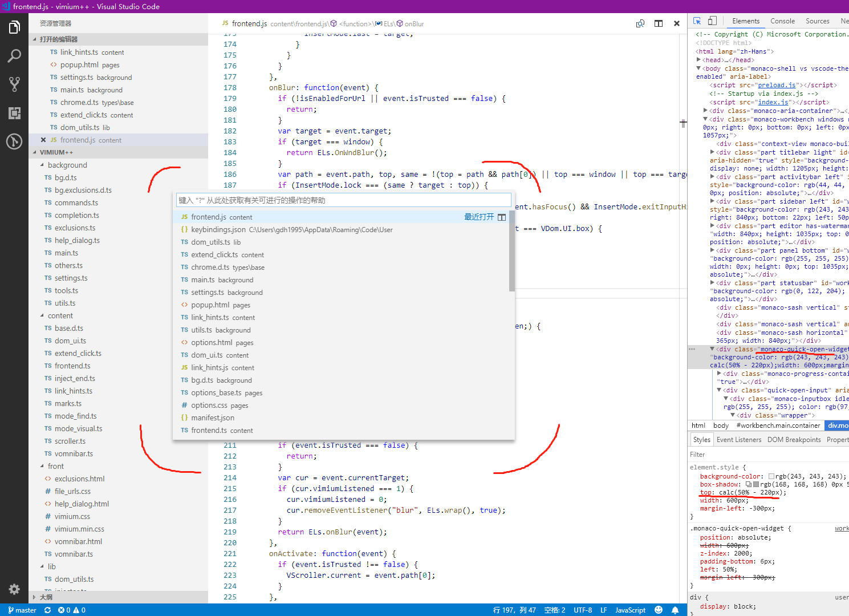Screen dimensions: 849x616
Task: Click the notification bell in the status bar
Action: click(x=676, y=610)
